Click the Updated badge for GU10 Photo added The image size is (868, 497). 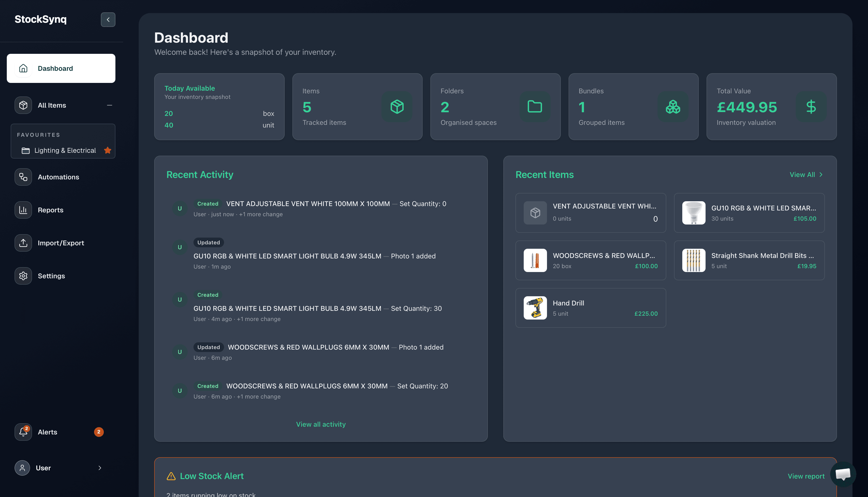(209, 242)
